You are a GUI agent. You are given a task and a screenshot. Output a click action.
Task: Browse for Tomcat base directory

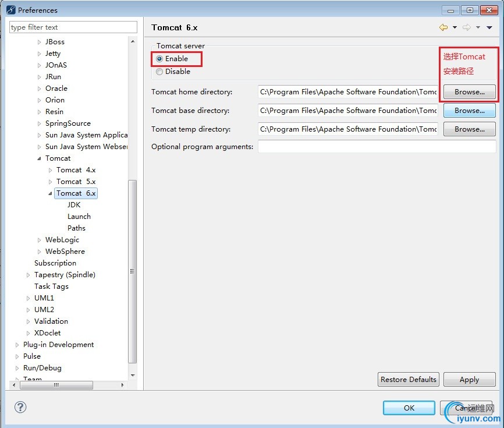(x=469, y=111)
